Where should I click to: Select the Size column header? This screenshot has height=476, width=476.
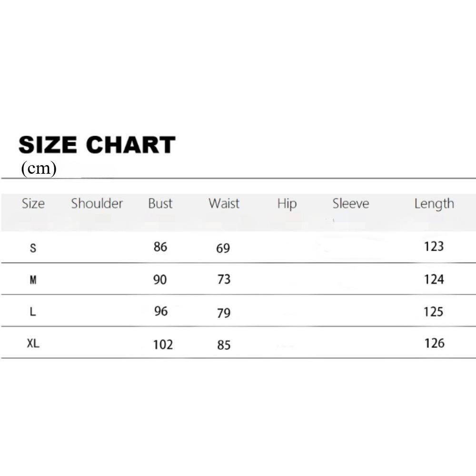click(x=33, y=204)
